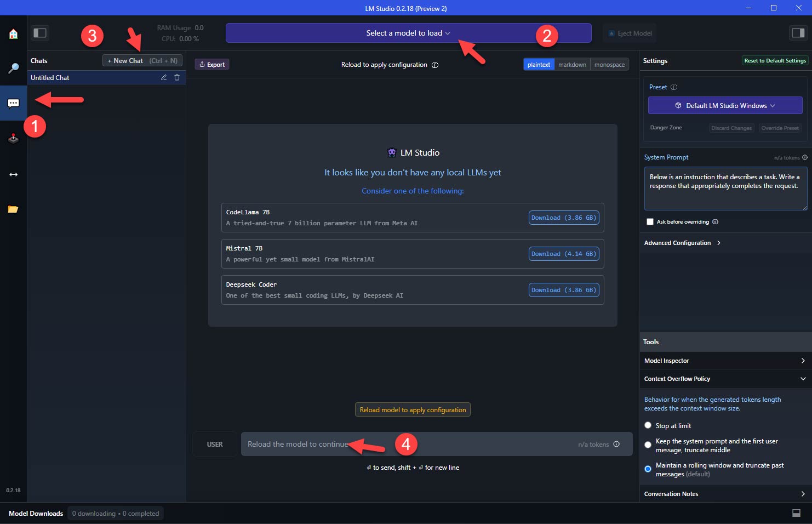Click the 'Consider one of the following:' text

coord(413,191)
